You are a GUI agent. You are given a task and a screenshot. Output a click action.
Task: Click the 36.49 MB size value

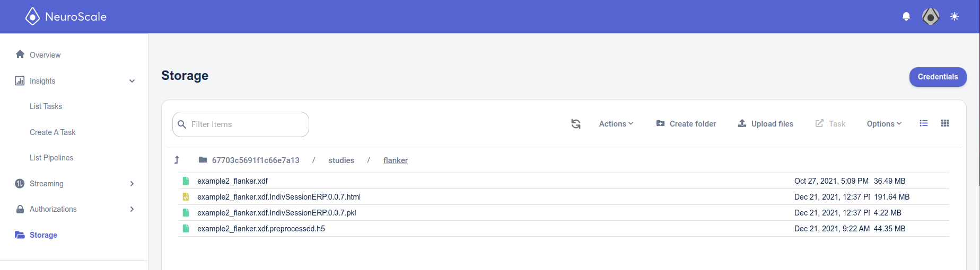(890, 181)
